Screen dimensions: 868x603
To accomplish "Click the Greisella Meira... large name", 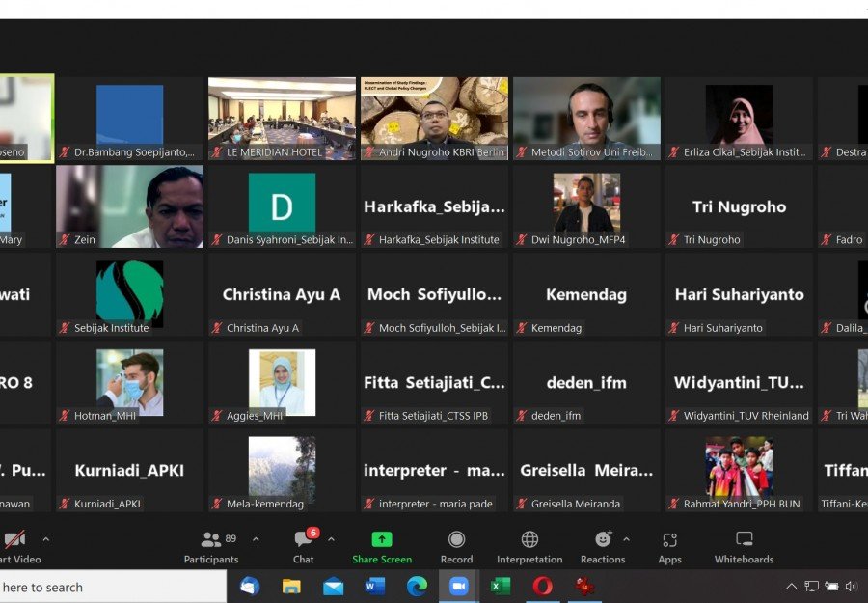I will pyautogui.click(x=586, y=471).
